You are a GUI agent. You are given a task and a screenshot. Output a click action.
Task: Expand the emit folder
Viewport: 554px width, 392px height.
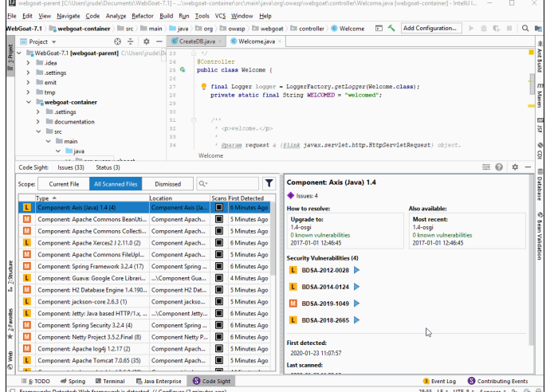click(x=28, y=82)
